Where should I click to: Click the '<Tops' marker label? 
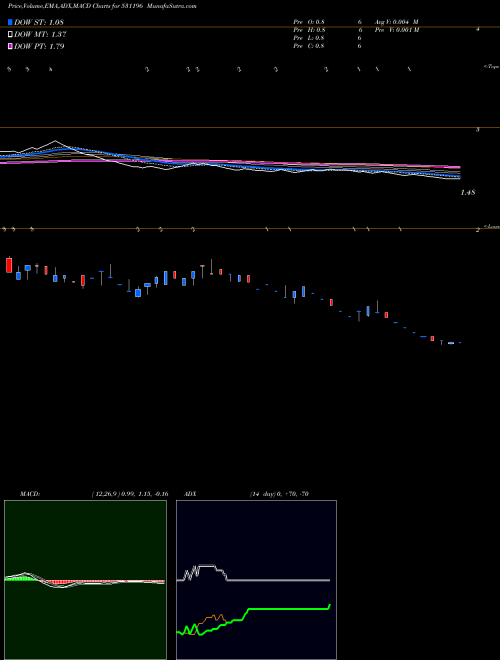(x=492, y=67)
